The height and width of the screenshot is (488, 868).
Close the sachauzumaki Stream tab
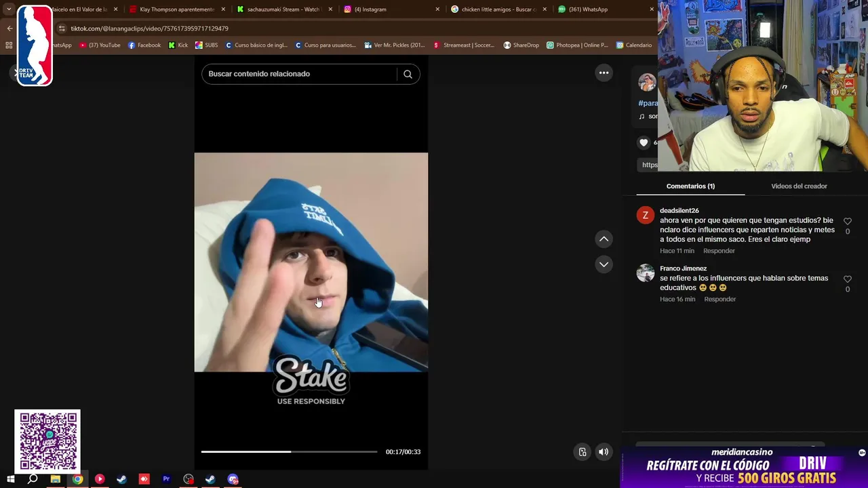[x=330, y=9]
